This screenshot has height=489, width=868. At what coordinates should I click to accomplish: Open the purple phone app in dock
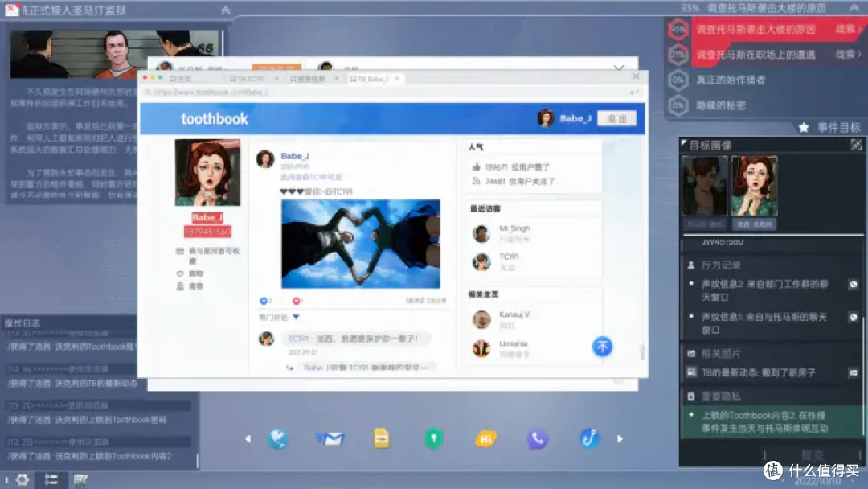[538, 438]
